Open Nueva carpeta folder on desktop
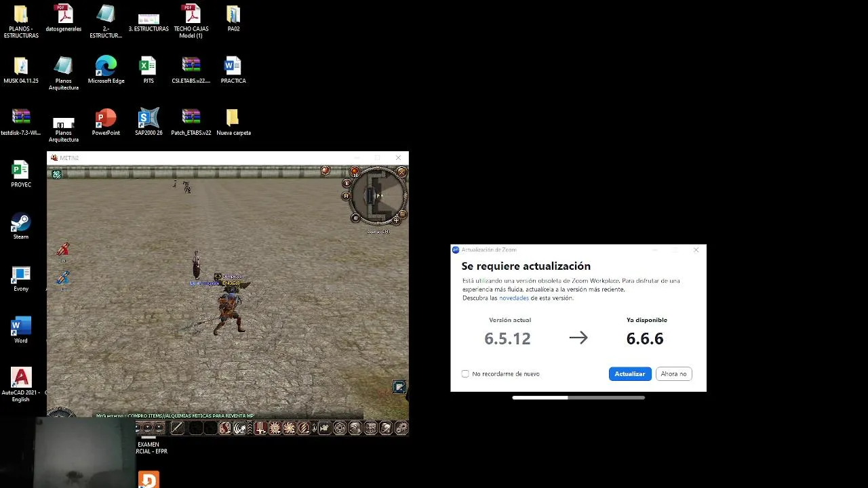The height and width of the screenshot is (488, 868). [233, 123]
